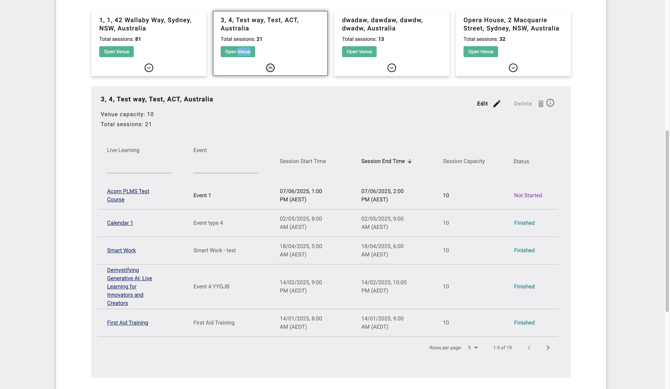Viewport: 670px width, 389px height.
Task: Select the Opera House venue card title
Action: pos(511,24)
